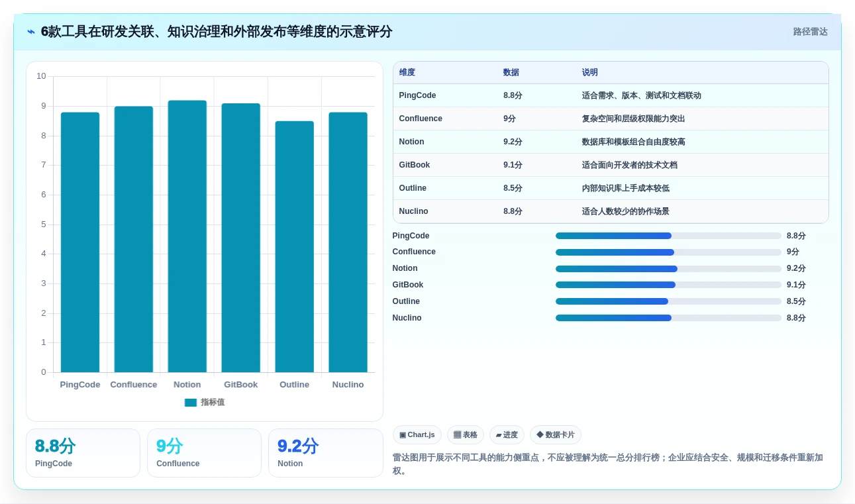Click the GitBook bar in the chart
The height and width of the screenshot is (504, 855).
tap(241, 238)
